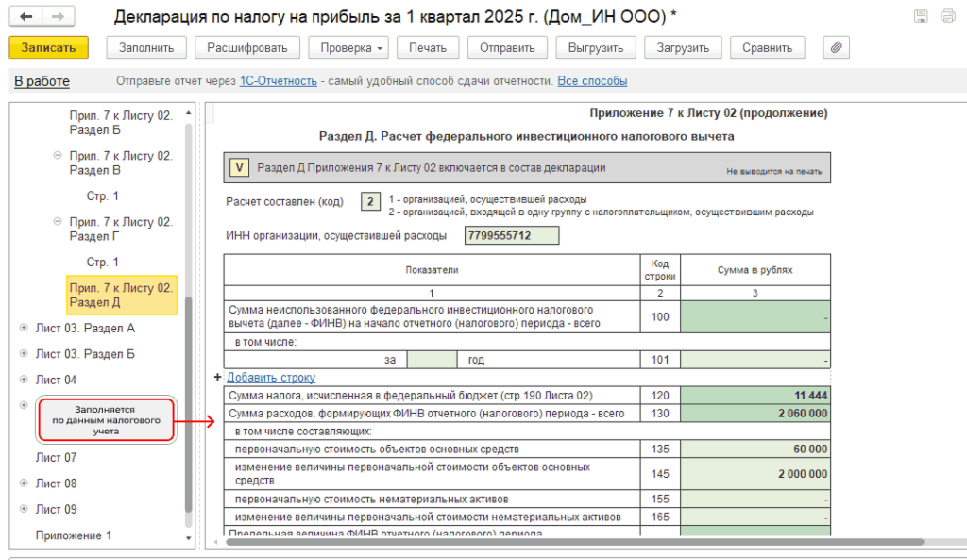Expand Лист 03. Раздел А node
The height and width of the screenshot is (560, 967).
pyautogui.click(x=24, y=328)
